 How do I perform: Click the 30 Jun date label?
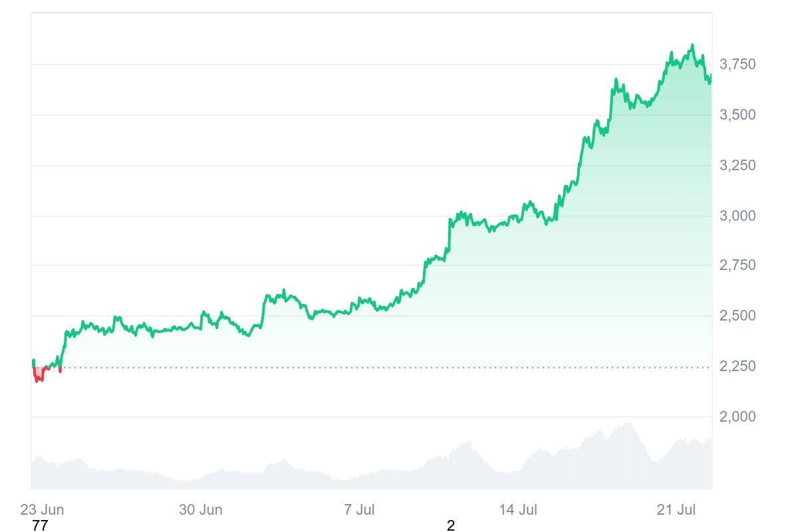point(200,510)
